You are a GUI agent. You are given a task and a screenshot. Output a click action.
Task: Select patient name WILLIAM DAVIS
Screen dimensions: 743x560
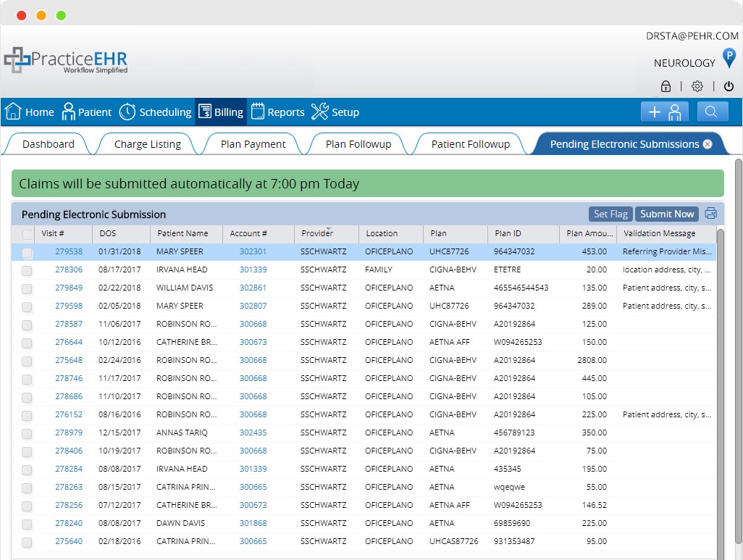(x=185, y=288)
